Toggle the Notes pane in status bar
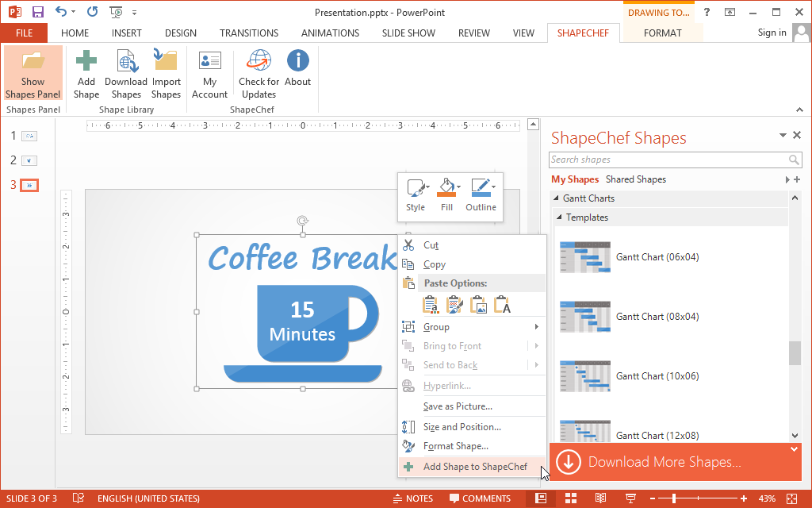 pyautogui.click(x=412, y=498)
